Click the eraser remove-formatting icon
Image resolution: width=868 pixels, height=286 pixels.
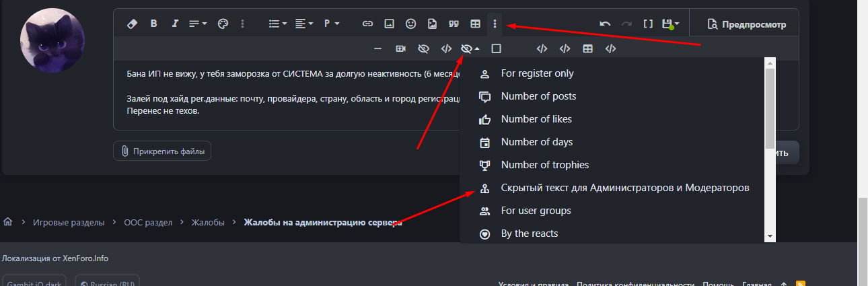coord(132,24)
